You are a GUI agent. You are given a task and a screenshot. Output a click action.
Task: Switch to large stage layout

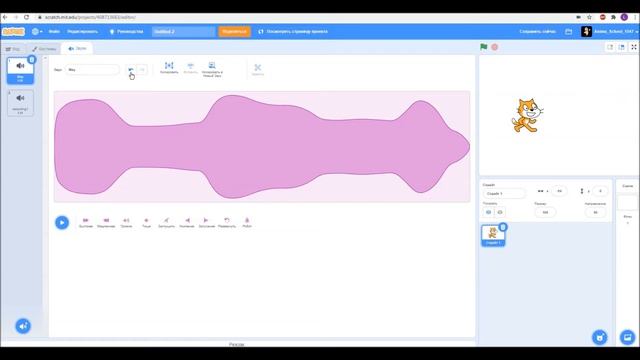[x=622, y=47]
